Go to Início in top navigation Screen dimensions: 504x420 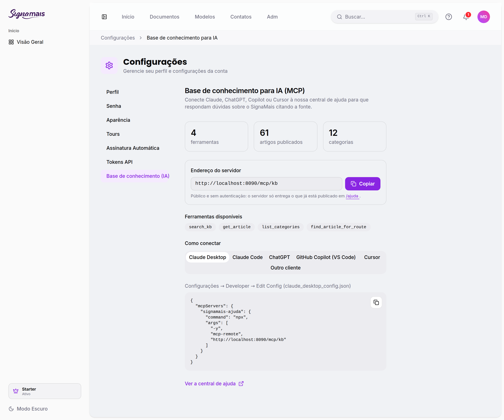[128, 17]
